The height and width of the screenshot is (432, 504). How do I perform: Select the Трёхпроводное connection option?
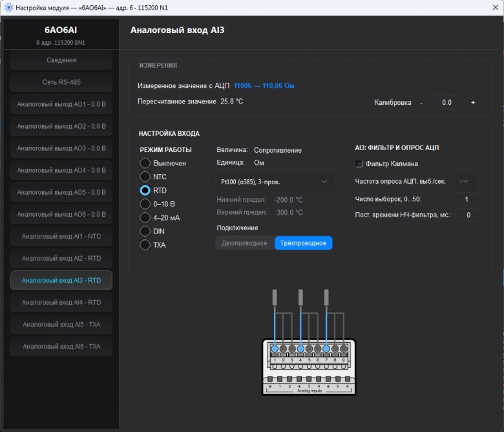pos(303,243)
